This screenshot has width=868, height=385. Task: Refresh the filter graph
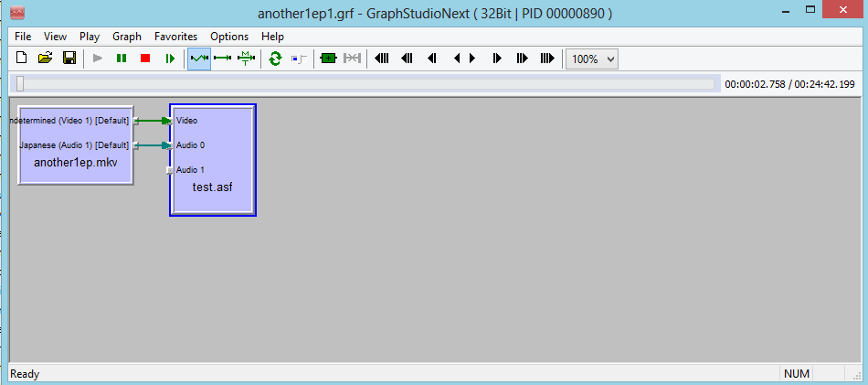point(275,59)
